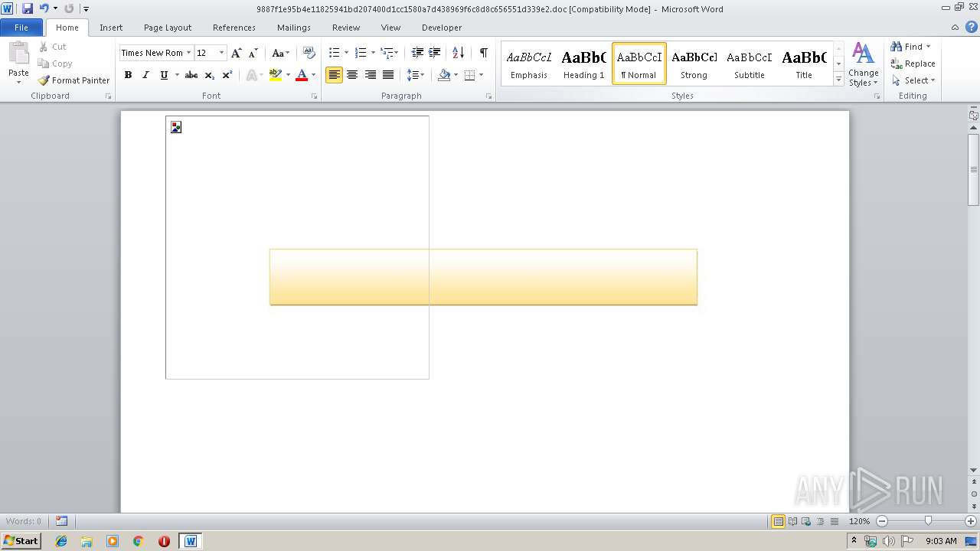
Task: Click the Cut command
Action: 52,47
